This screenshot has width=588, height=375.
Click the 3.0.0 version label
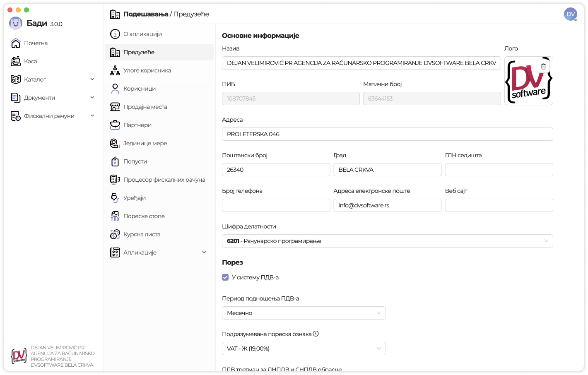(56, 24)
